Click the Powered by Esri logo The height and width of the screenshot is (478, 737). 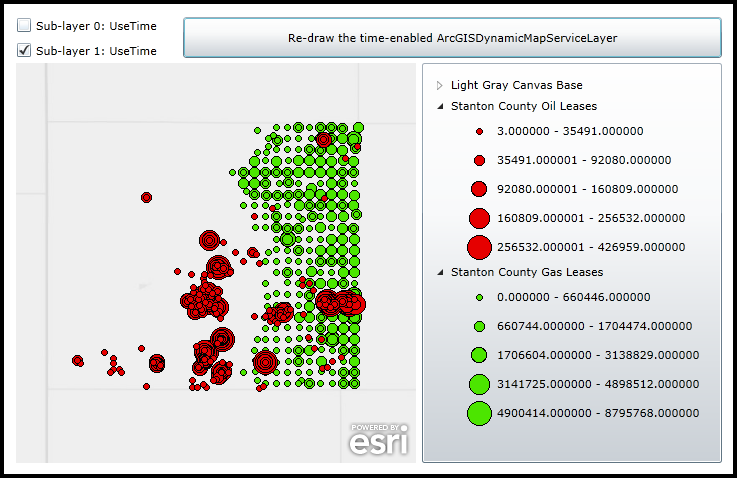379,439
